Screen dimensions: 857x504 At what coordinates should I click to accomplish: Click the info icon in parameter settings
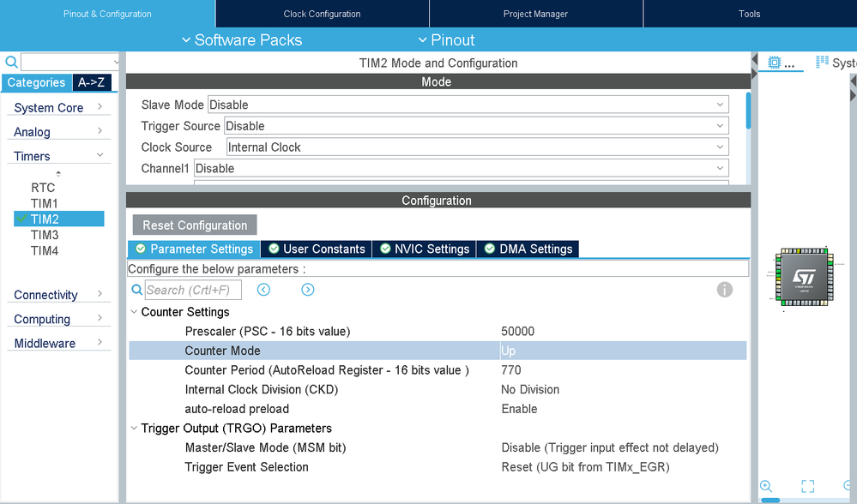[x=725, y=290]
